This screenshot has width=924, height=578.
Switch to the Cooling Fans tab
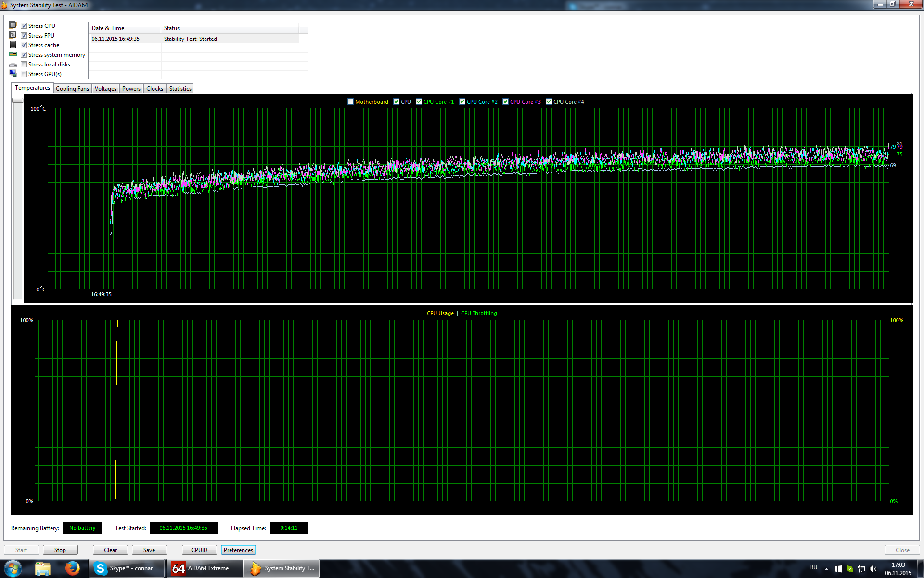coord(72,89)
